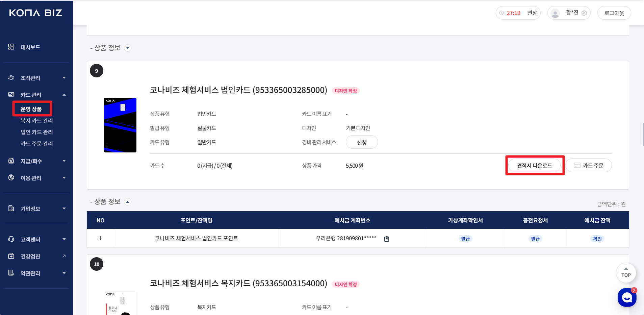Click the 신청 button for 경비 관리 서비스

(x=362, y=142)
